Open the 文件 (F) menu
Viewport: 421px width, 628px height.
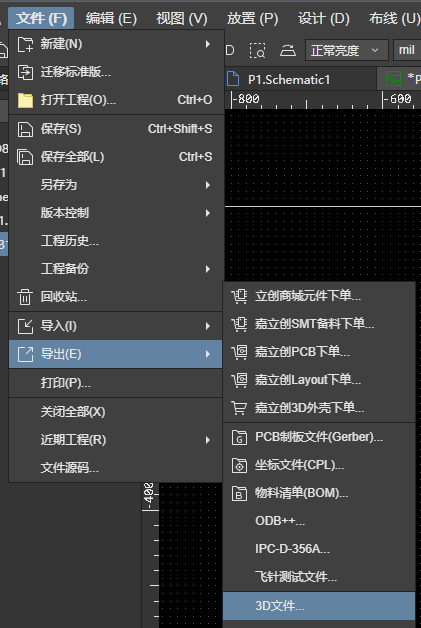(x=41, y=18)
